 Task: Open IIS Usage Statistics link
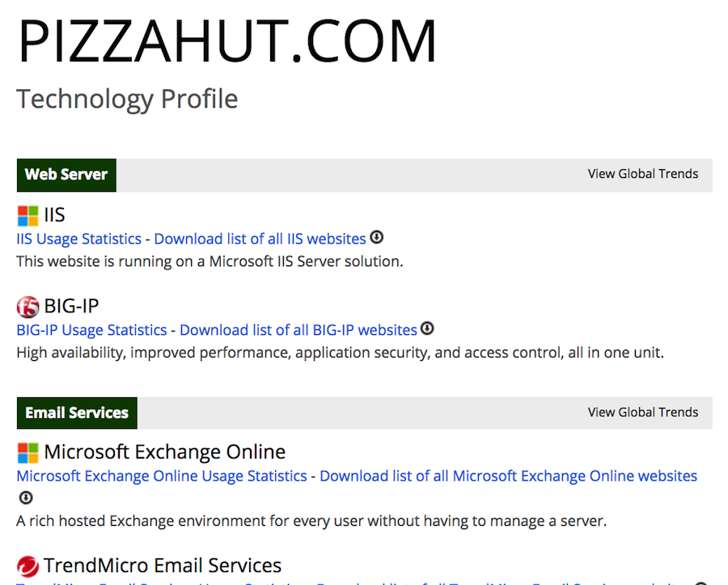[78, 239]
